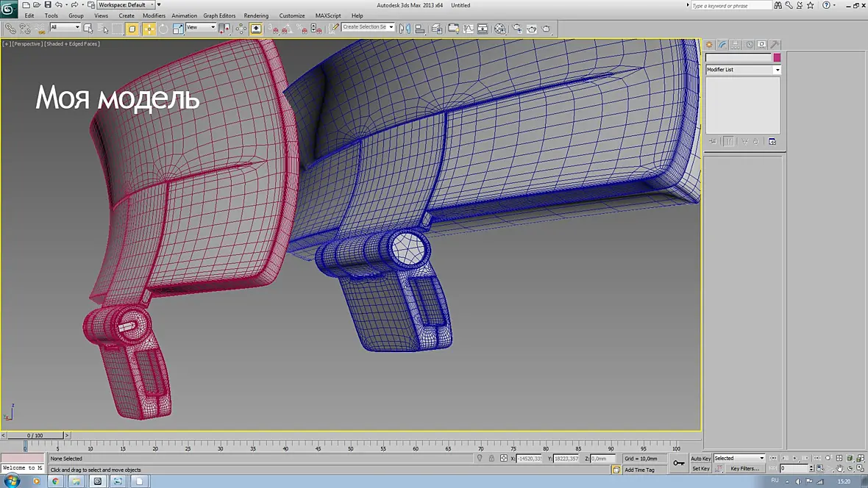Click the Rendered Frame Window icon
868x488 pixels.
point(531,29)
